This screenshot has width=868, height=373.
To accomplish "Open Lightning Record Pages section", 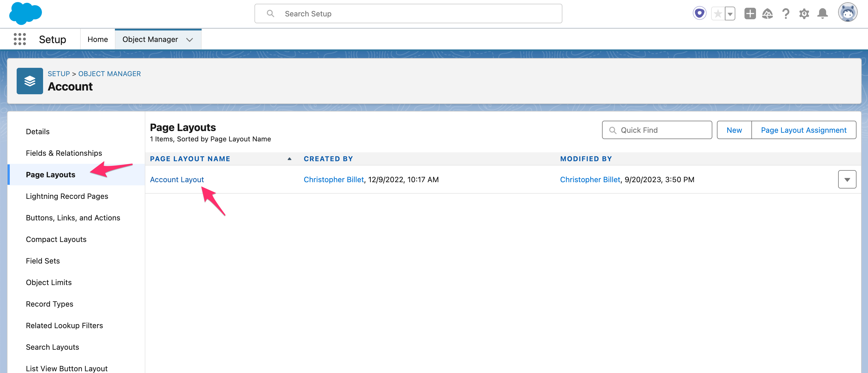I will pyautogui.click(x=67, y=196).
